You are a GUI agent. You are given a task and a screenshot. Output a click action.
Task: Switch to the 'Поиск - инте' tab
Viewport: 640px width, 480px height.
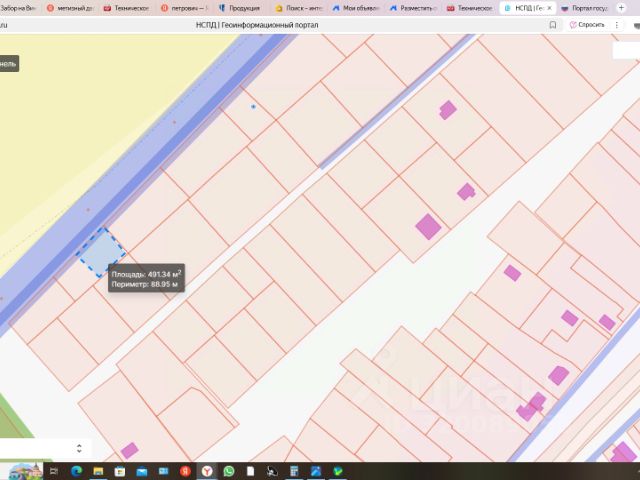[298, 8]
